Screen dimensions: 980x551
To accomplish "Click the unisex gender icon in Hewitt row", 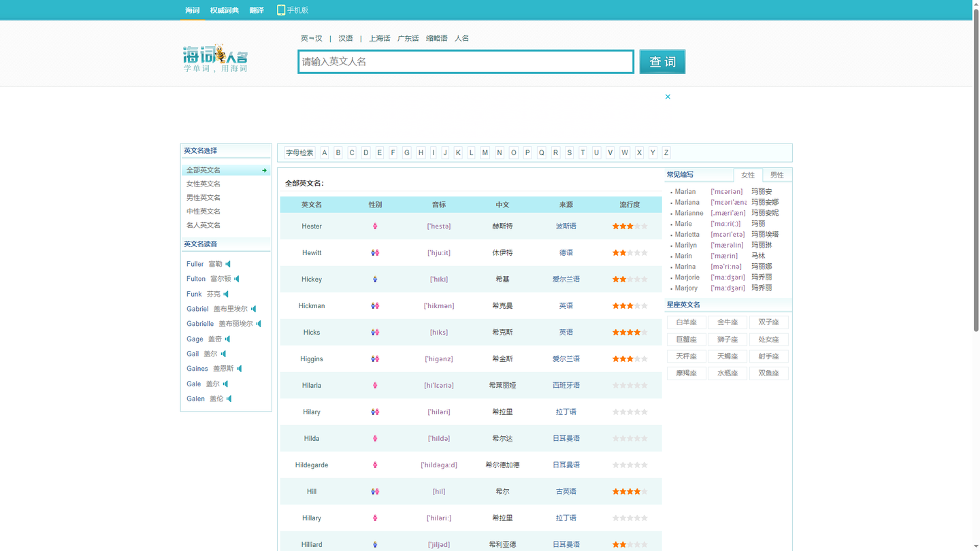I will pyautogui.click(x=375, y=252).
